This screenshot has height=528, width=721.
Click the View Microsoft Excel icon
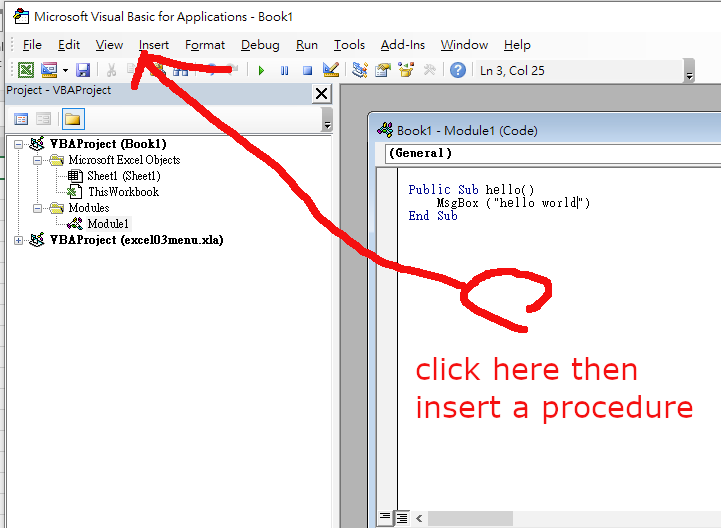point(26,70)
